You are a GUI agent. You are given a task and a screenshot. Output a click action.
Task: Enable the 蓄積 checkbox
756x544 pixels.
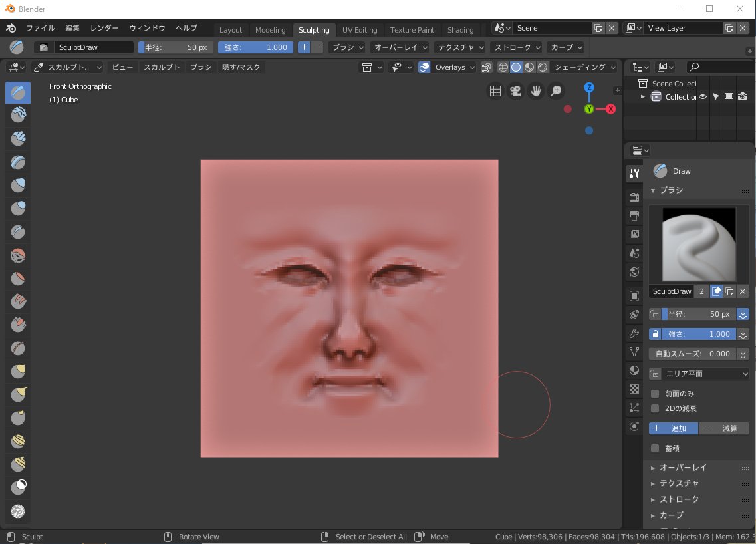655,448
